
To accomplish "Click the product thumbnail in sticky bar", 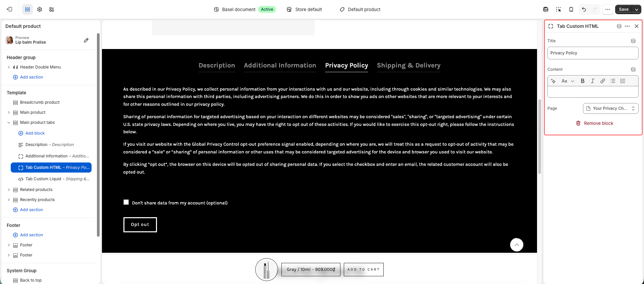I will click(x=267, y=270).
